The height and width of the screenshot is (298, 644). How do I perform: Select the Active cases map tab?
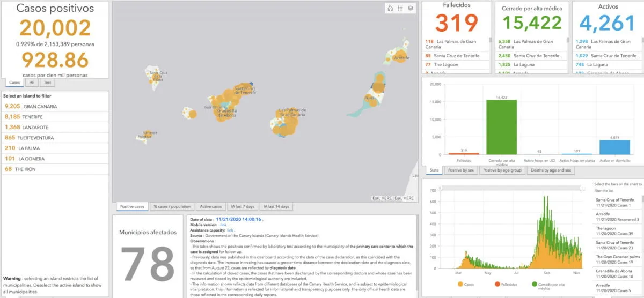point(210,206)
